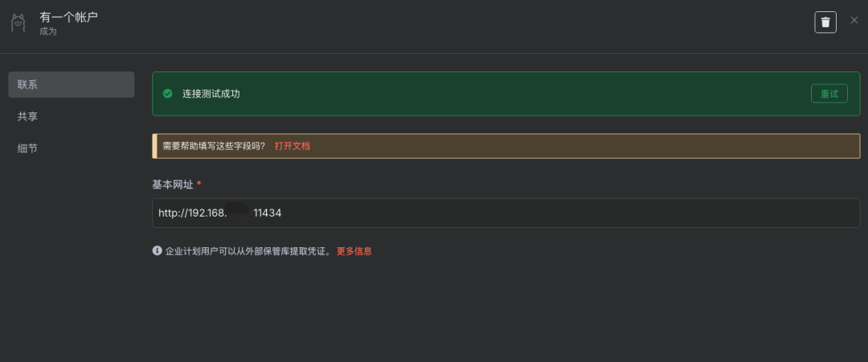This screenshot has width=868, height=362.
Task: Click the credential title 有一个帐户
Action: coord(69,17)
